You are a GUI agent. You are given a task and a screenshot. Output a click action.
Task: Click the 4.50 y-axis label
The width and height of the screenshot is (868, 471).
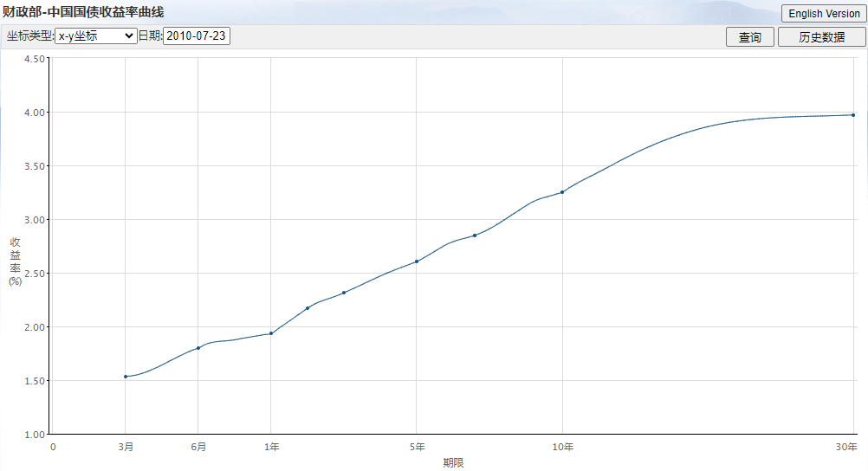[35, 59]
